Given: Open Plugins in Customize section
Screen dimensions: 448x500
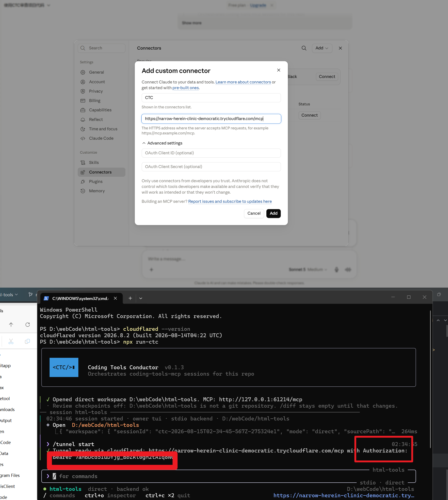Looking at the screenshot, I should [101, 182].
